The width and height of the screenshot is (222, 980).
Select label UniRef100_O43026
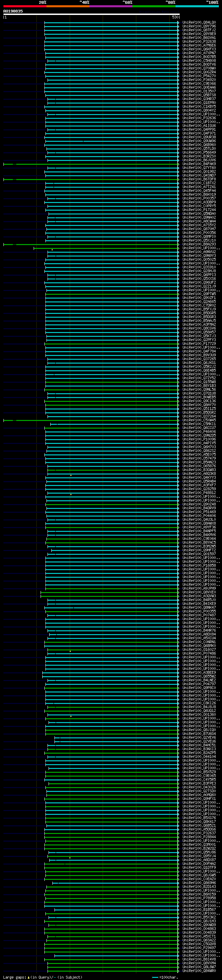(x=199, y=787)
